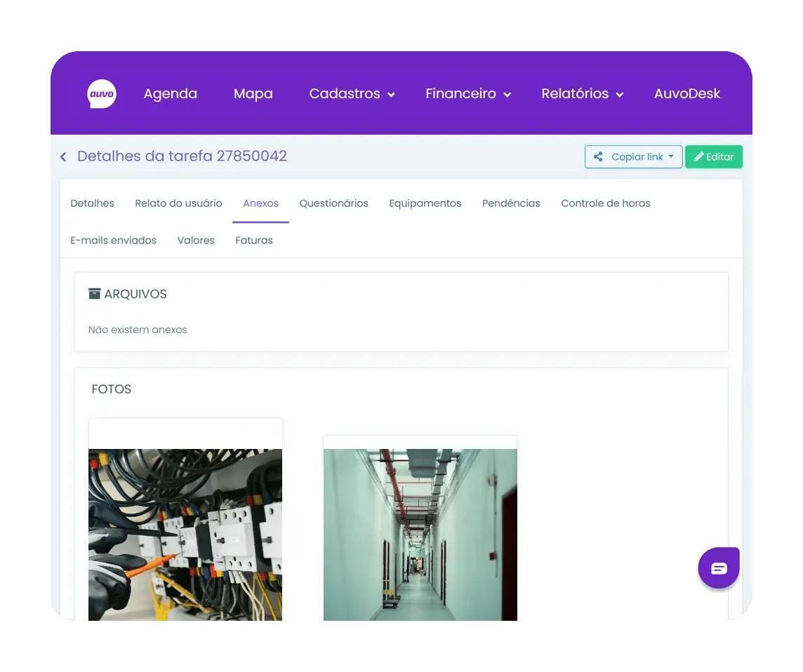Open the Mapa menu item
The width and height of the screenshot is (803, 672).
(x=253, y=94)
